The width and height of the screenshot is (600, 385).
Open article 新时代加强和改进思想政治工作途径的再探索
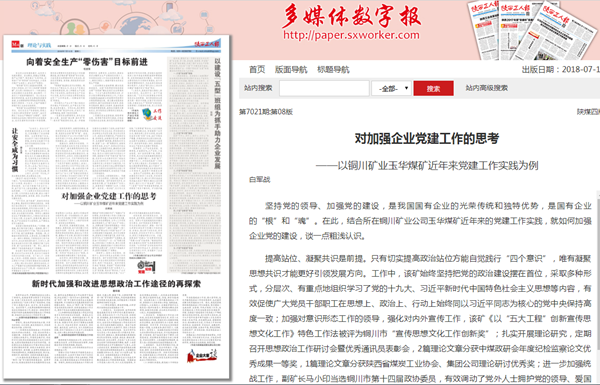pos(116,284)
